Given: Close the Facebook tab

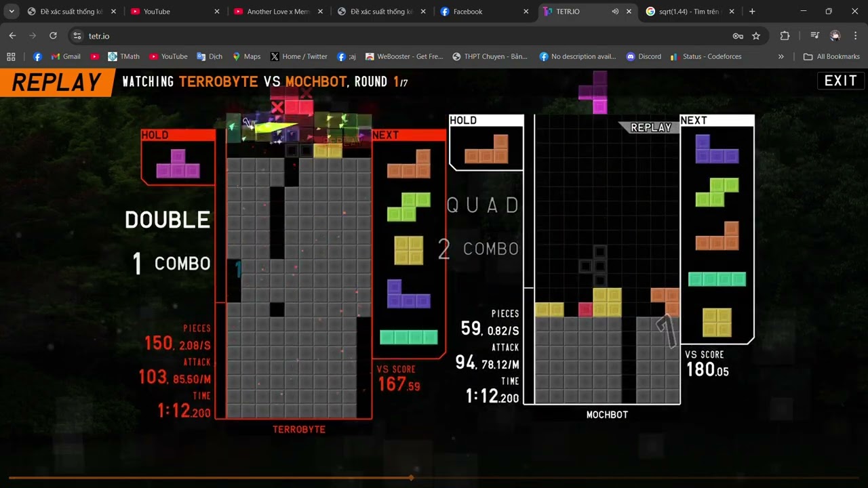Looking at the screenshot, I should click(x=526, y=12).
